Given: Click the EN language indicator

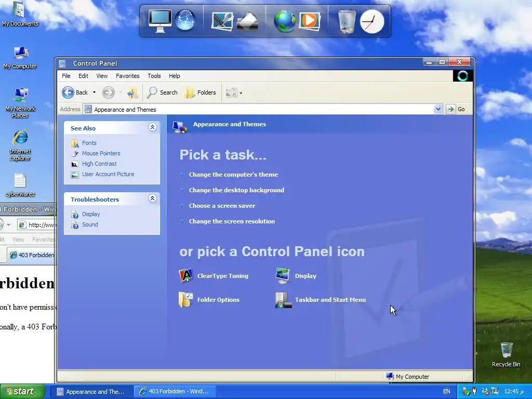Looking at the screenshot, I should (x=446, y=392).
